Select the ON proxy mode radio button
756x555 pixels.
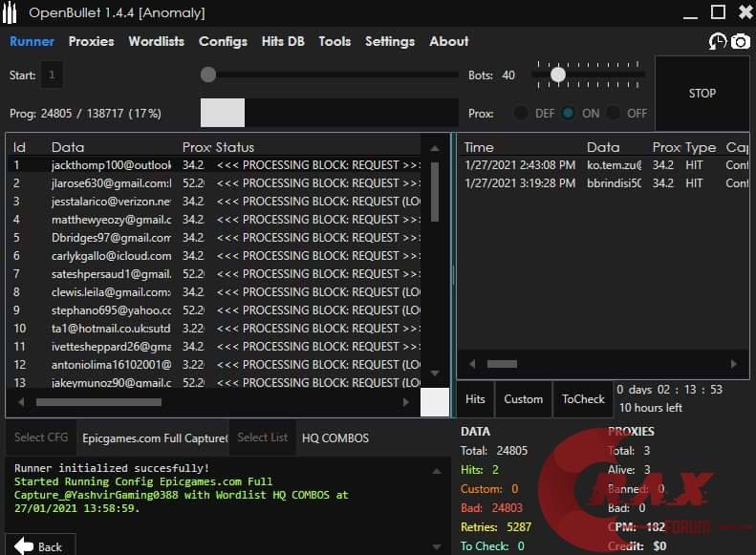click(x=569, y=113)
